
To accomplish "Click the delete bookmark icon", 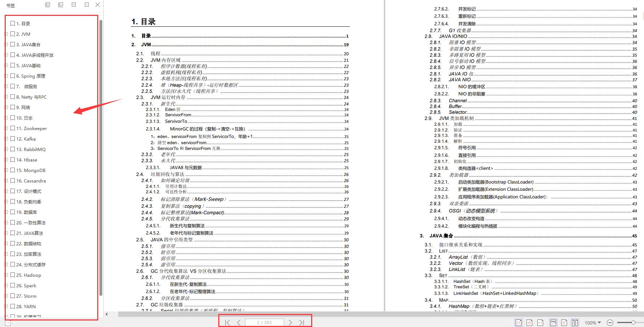I will 87,5.
